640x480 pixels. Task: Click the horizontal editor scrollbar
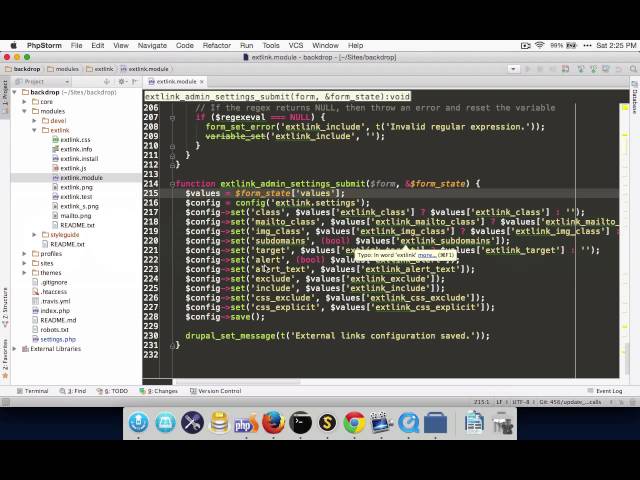[238, 382]
